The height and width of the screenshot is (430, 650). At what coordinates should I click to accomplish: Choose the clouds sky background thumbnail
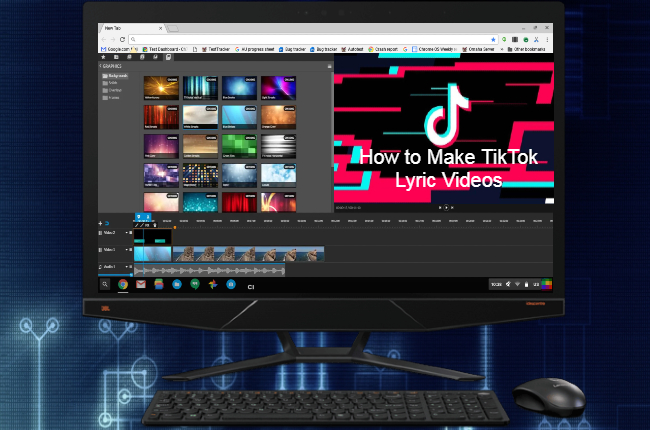pyautogui.click(x=278, y=175)
